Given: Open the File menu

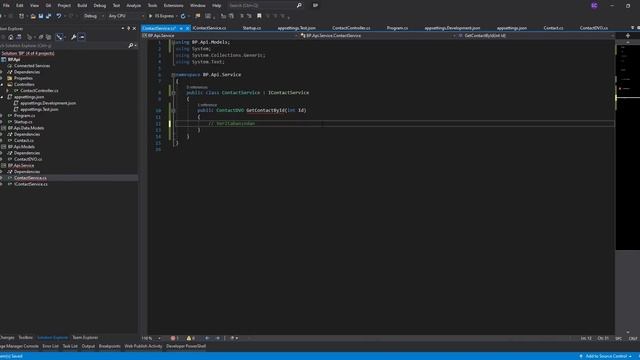Looking at the screenshot, I should click(6, 6).
